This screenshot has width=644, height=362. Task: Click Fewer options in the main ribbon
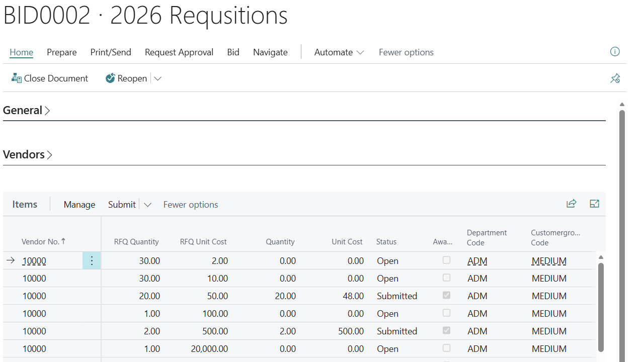[406, 52]
